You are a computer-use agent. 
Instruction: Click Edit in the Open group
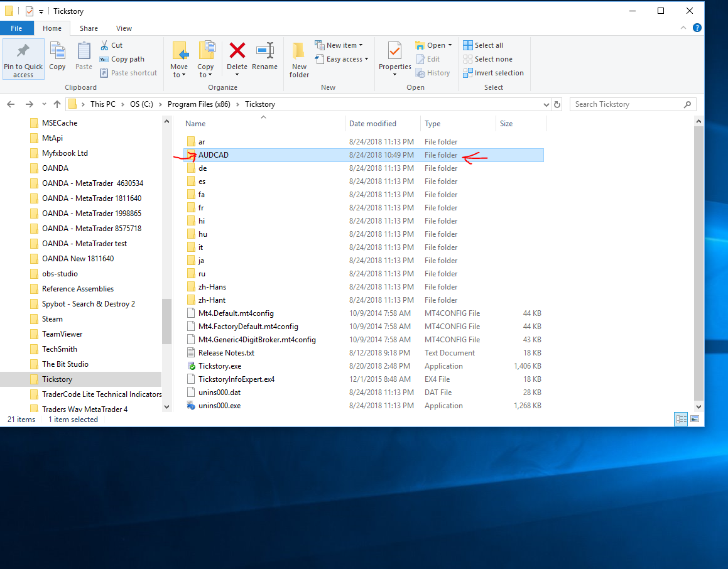click(x=428, y=59)
